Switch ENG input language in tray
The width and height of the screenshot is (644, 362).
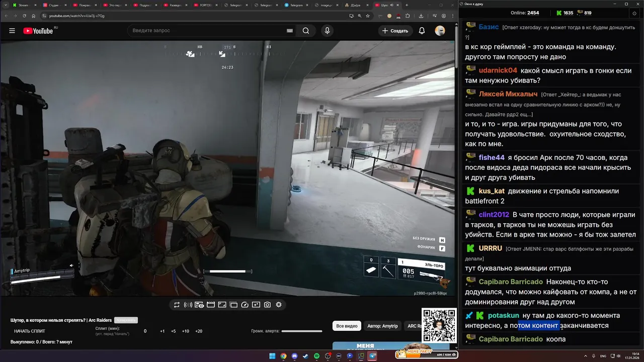[603, 356]
